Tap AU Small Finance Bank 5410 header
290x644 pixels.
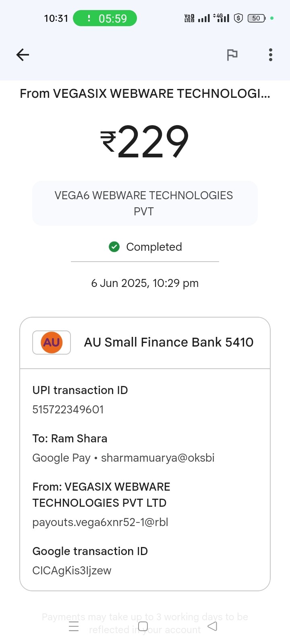pyautogui.click(x=145, y=343)
